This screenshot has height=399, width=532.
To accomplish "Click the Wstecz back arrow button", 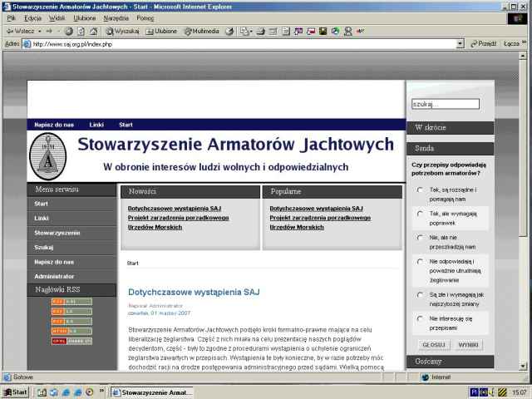I will click(x=17, y=31).
